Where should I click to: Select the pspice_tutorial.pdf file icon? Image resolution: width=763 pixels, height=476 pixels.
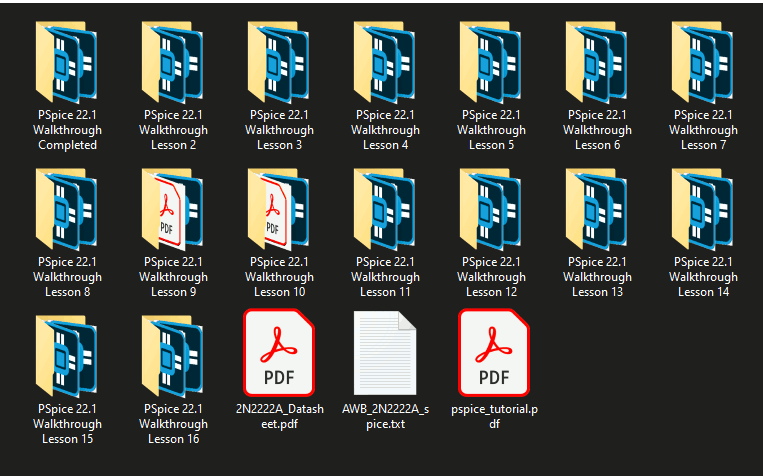click(494, 353)
